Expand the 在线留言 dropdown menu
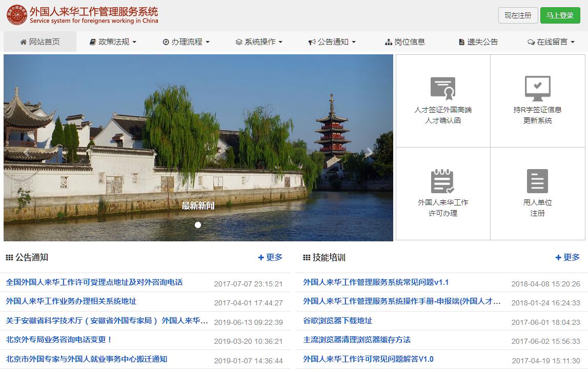Viewport: 588px width, 372px height. click(x=551, y=42)
